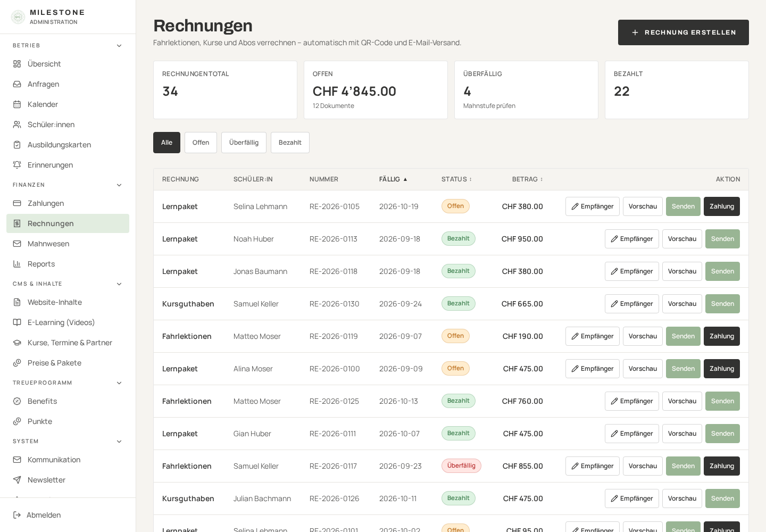This screenshot has height=532, width=766.
Task: Open Website-Inhalte document icon
Action: (x=17, y=302)
